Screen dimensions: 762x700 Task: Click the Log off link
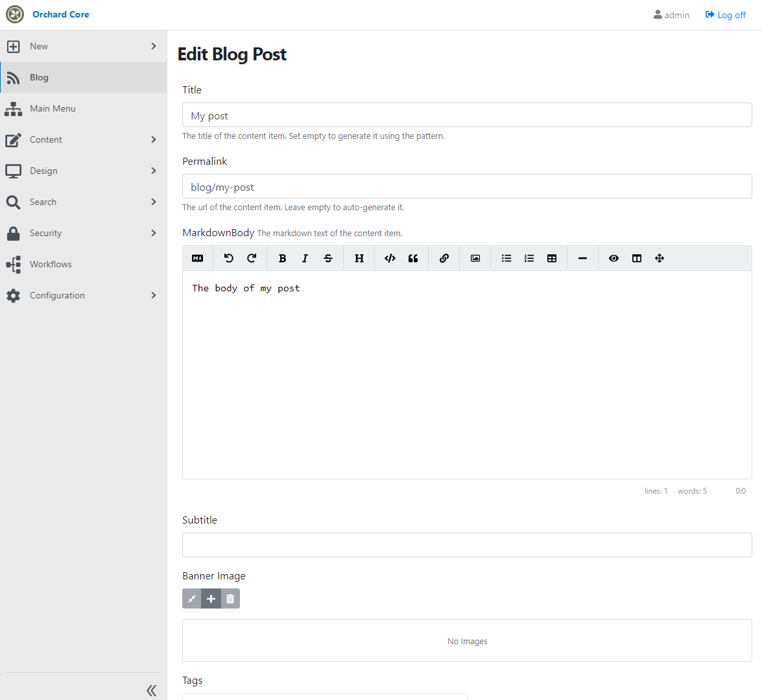point(726,15)
